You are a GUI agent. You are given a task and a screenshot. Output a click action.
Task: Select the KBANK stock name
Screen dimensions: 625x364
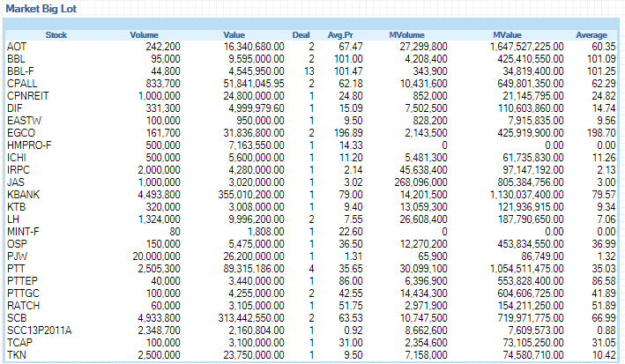coord(24,195)
